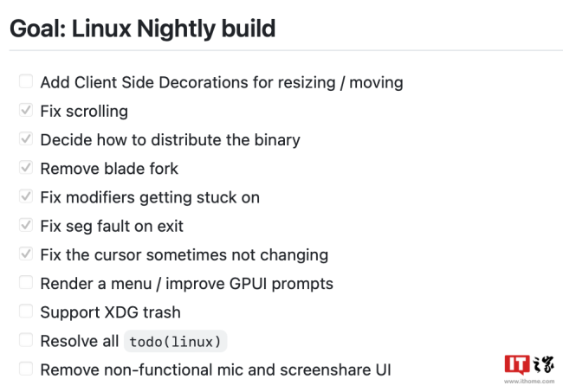Check the Add Client Side Decorations checkbox

tap(25, 82)
